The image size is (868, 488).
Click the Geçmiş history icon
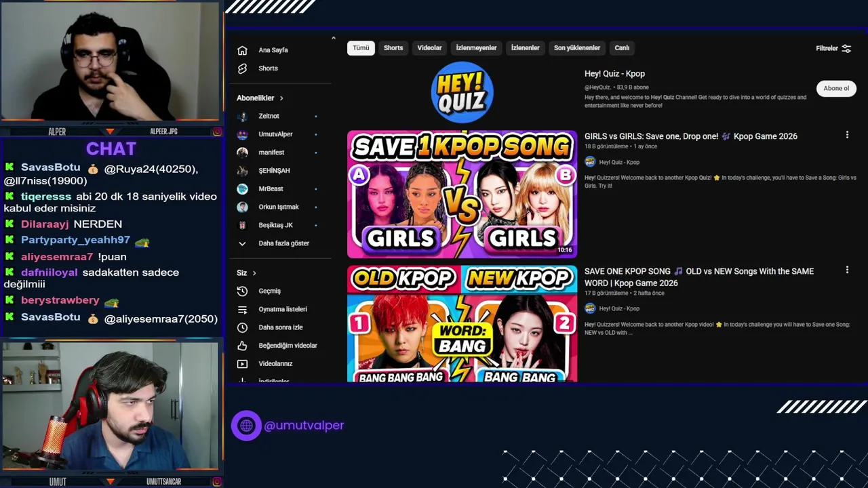pos(242,291)
